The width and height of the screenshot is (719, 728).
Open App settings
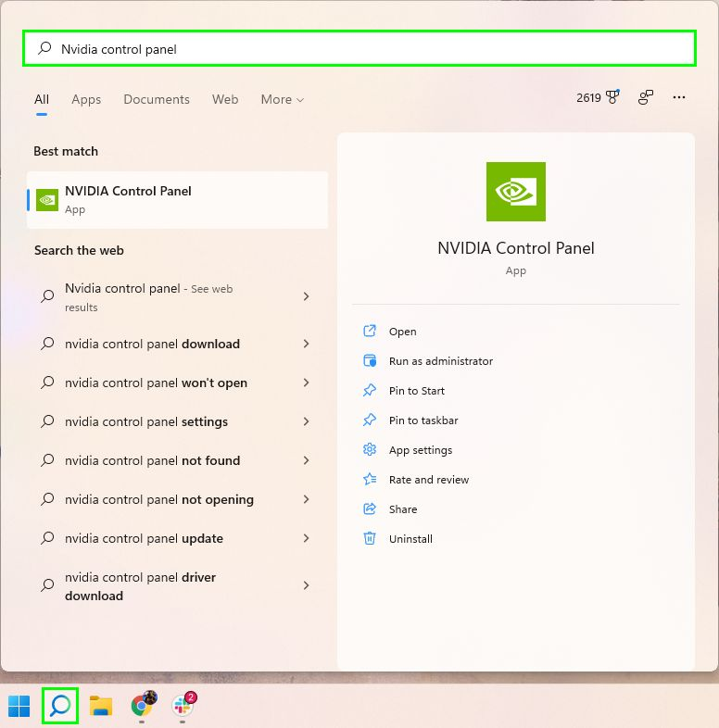click(x=421, y=450)
